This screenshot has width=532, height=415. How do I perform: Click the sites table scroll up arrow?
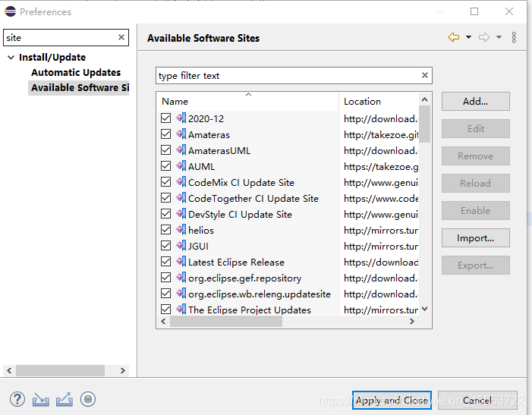pos(424,99)
